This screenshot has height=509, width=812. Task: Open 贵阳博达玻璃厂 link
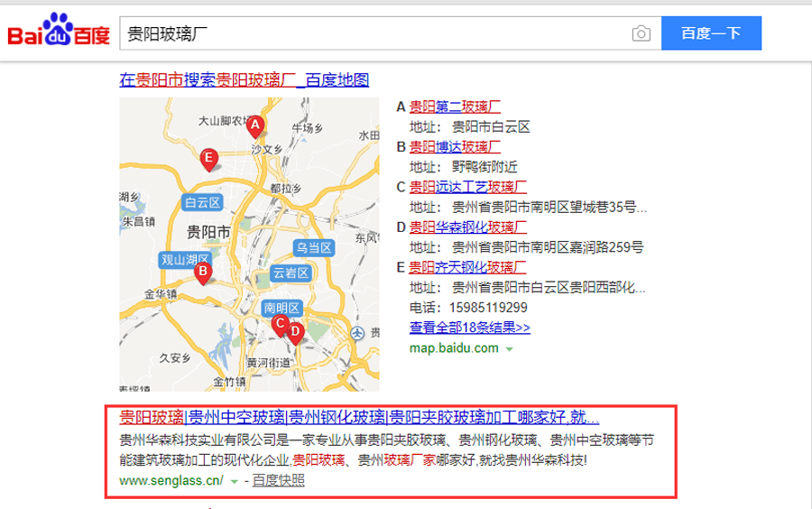[455, 147]
